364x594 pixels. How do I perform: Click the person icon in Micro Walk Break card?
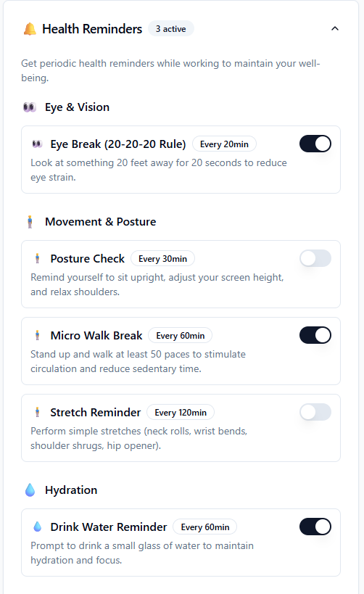[37, 335]
